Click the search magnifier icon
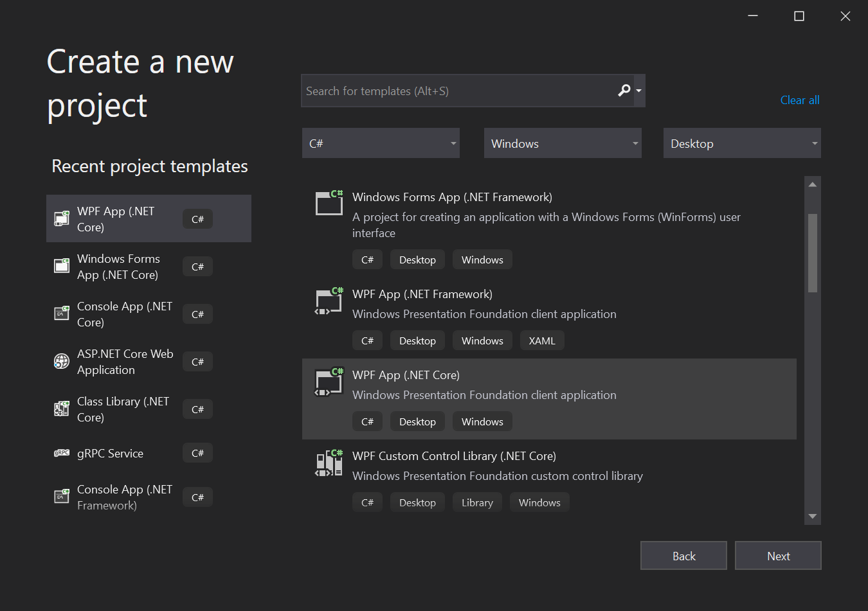Screen dimensions: 868x611 tap(624, 91)
